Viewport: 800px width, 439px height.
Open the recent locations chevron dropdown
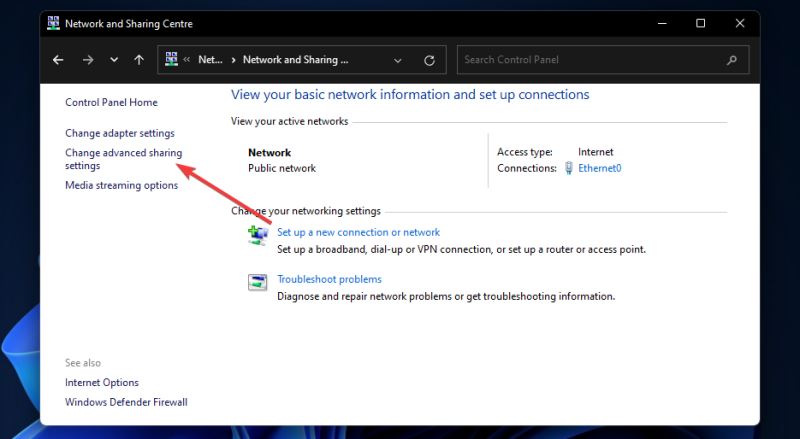coord(114,60)
